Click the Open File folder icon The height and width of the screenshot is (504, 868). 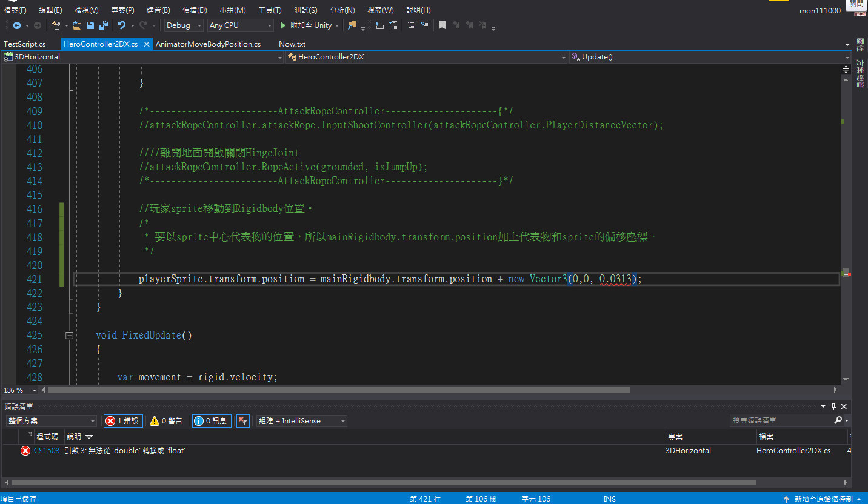point(77,25)
